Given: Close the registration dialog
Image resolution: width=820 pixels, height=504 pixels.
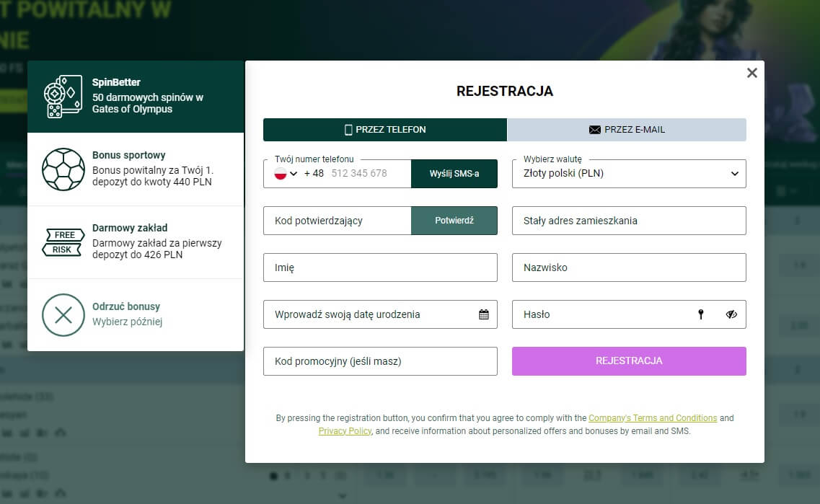Looking at the screenshot, I should pos(751,73).
